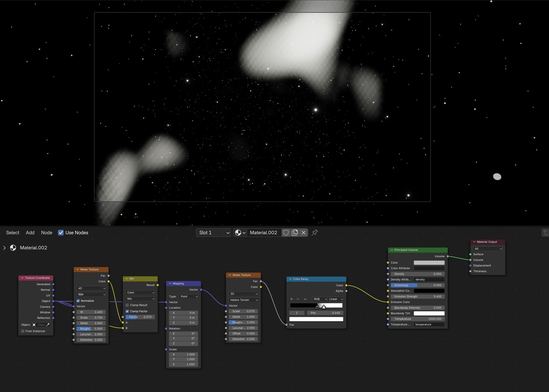The width and height of the screenshot is (549, 392).
Task: Click the Color Ramp active stop index field
Action: (x=297, y=313)
